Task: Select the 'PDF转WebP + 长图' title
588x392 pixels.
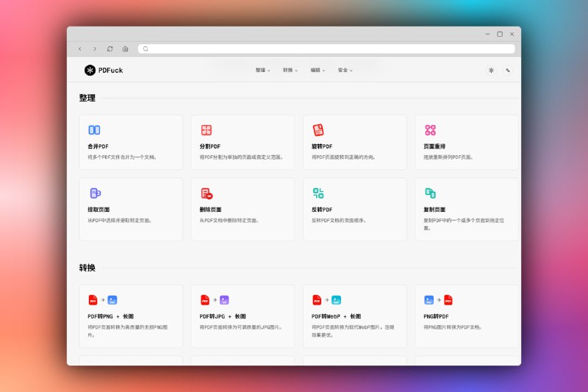Action: [337, 316]
